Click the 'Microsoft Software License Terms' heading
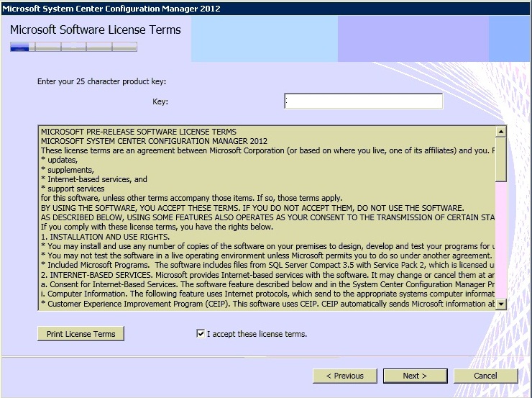The width and height of the screenshot is (532, 398). [x=96, y=30]
